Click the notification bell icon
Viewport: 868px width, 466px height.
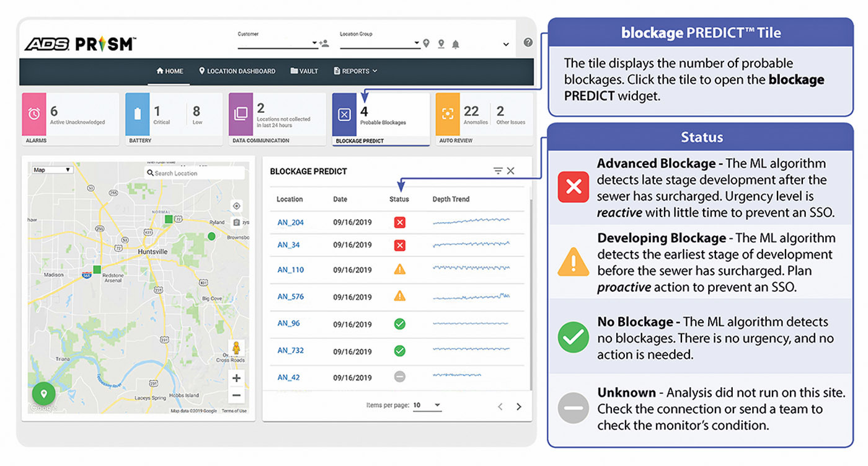click(x=456, y=44)
